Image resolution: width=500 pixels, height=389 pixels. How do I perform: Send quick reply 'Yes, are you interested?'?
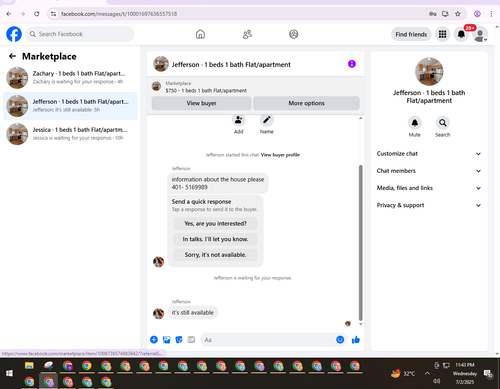tap(215, 224)
